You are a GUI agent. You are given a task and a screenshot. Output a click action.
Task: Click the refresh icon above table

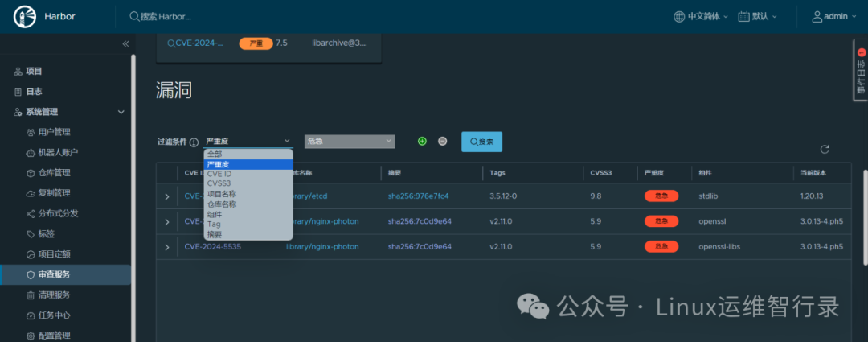825,149
